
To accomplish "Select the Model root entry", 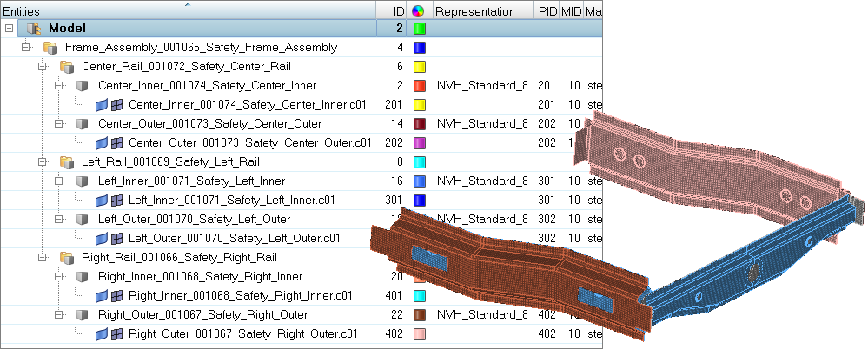I will [x=67, y=28].
